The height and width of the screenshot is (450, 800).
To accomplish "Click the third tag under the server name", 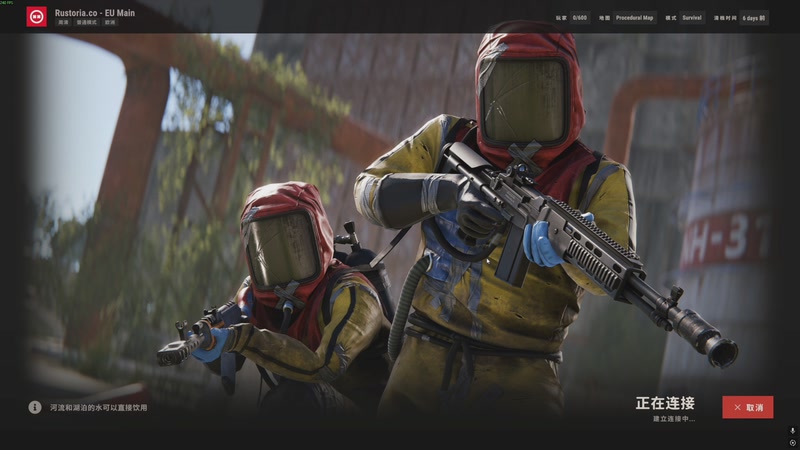I will click(110, 22).
